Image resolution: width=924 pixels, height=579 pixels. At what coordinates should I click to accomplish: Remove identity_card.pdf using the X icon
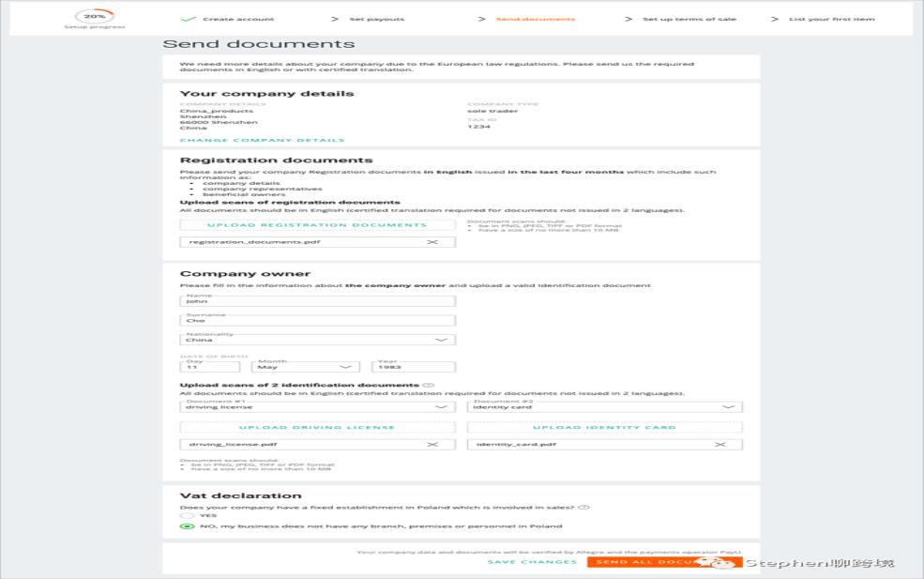click(720, 445)
